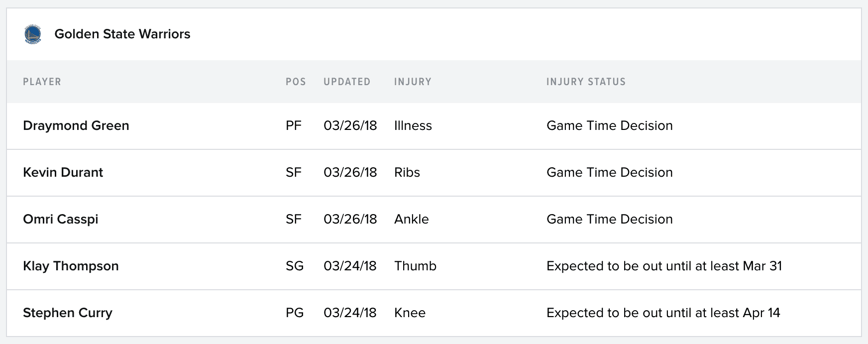The width and height of the screenshot is (868, 344).
Task: Select Kevin Durant's Ribs injury cell
Action: 407,172
